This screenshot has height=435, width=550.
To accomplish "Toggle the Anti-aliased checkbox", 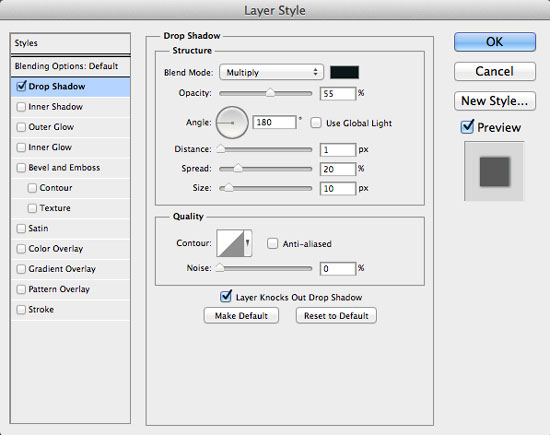I will pos(272,243).
